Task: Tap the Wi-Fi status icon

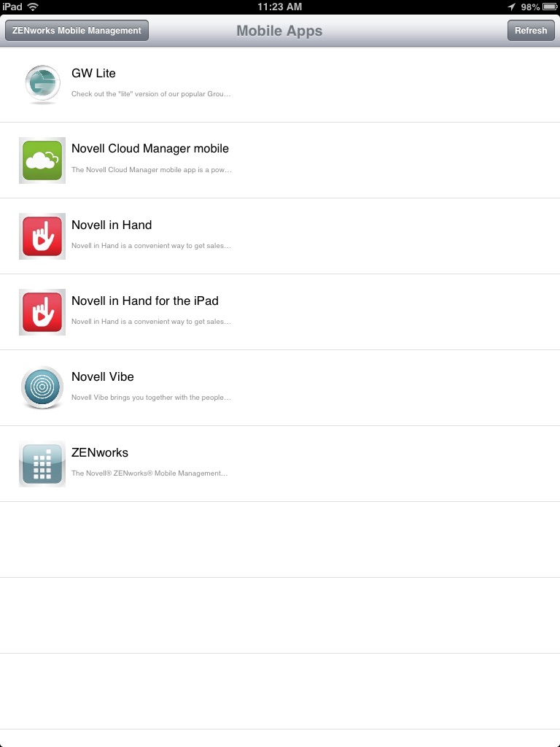Action: 33,7
